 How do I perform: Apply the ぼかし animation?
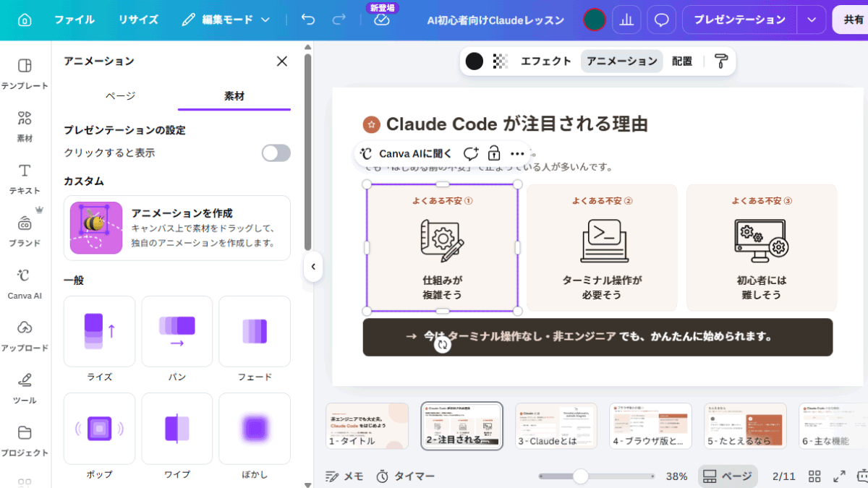pyautogui.click(x=255, y=428)
